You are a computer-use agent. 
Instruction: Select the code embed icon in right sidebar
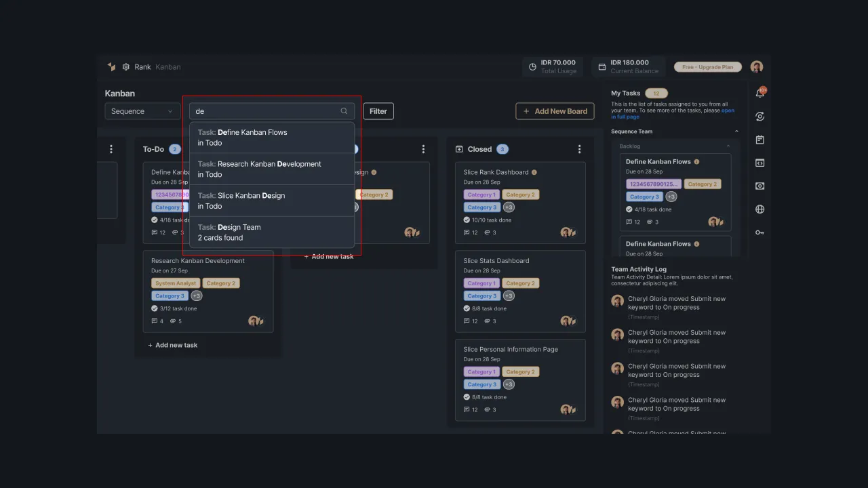759,163
